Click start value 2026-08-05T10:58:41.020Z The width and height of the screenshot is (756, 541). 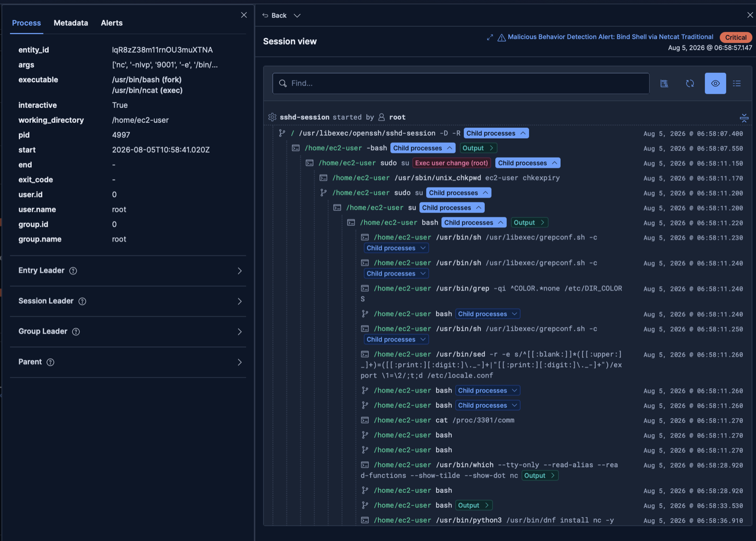tap(161, 150)
